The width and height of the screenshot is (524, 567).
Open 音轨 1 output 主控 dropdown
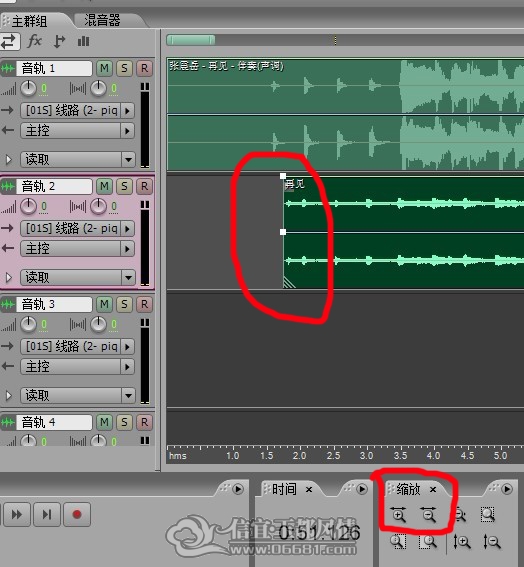77,131
